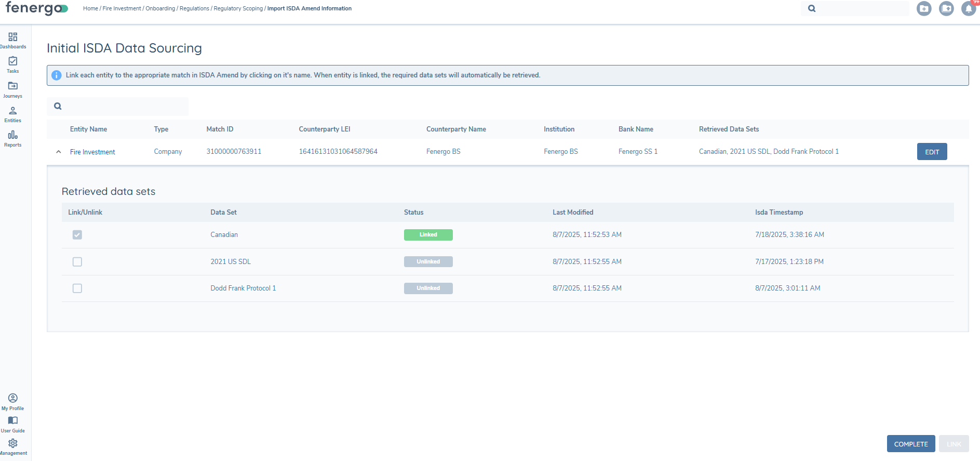Image resolution: width=980 pixels, height=461 pixels.
Task: Tick the Dodd Frank Protocol 1 checkbox
Action: pos(77,288)
